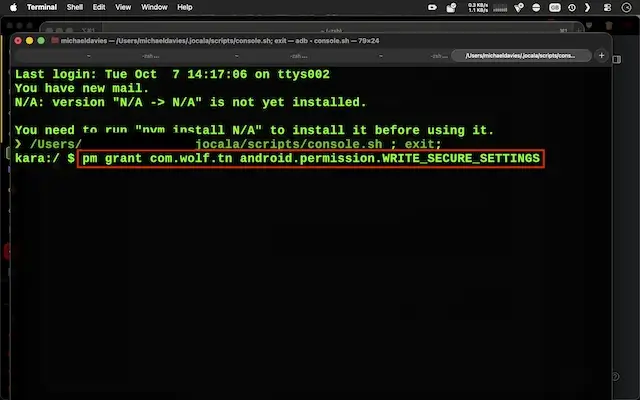Viewport: 640px width, 400px height.
Task: Click the 'kara:/ $' shell prompt
Action: pos(45,158)
